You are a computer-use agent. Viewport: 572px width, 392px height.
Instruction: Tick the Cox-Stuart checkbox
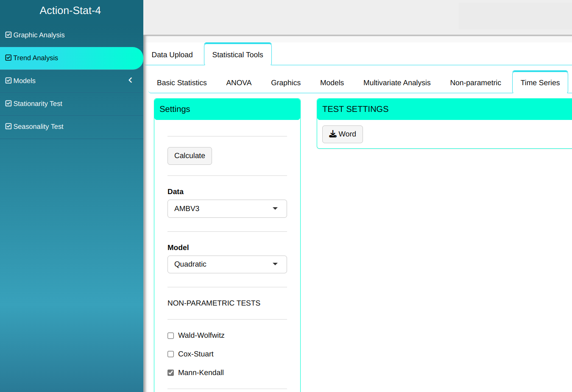point(171,354)
